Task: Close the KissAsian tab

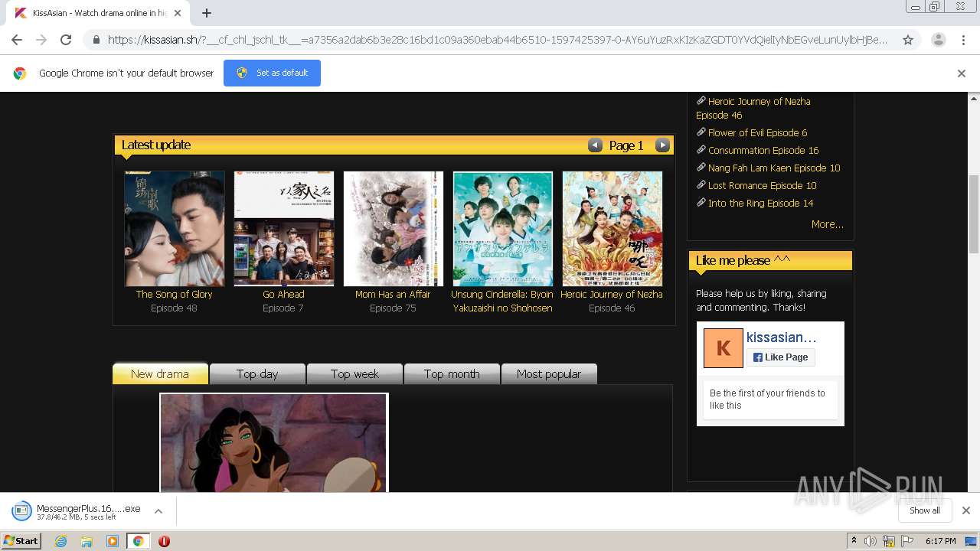Action: (178, 13)
